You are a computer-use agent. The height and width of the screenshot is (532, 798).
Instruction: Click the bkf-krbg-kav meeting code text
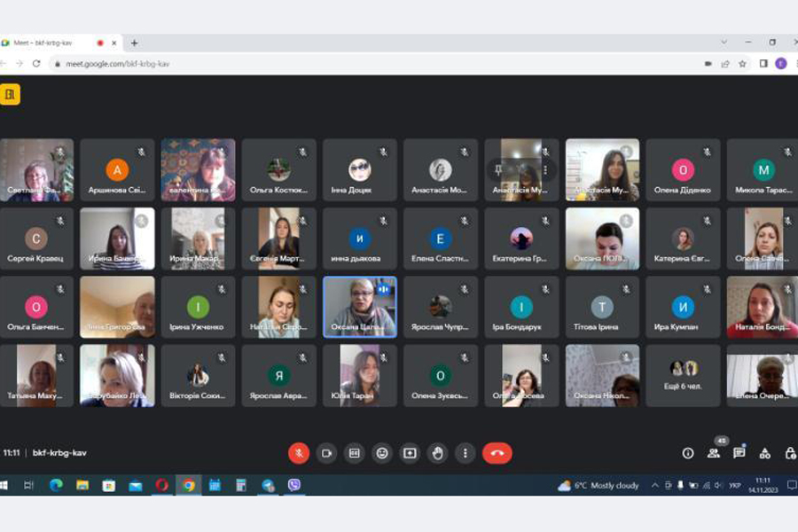coord(59,452)
